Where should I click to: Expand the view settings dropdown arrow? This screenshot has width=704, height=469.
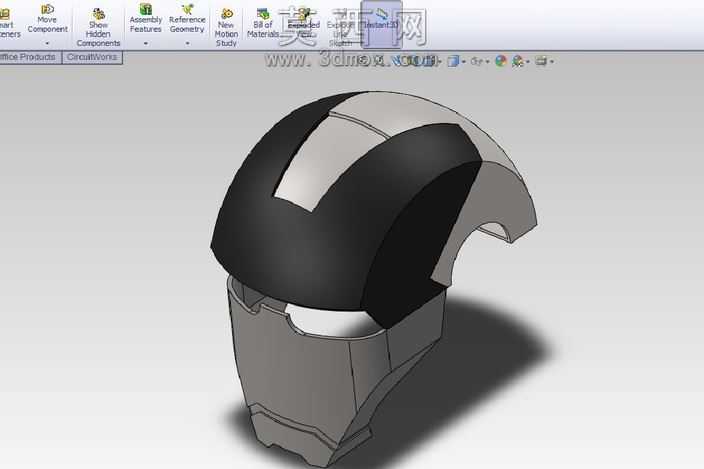click(552, 61)
